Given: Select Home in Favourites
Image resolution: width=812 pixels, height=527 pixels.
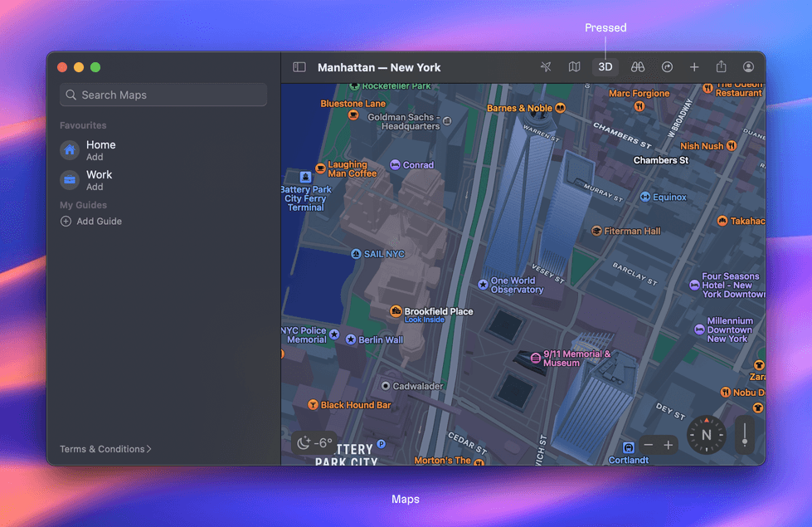Looking at the screenshot, I should (163, 150).
